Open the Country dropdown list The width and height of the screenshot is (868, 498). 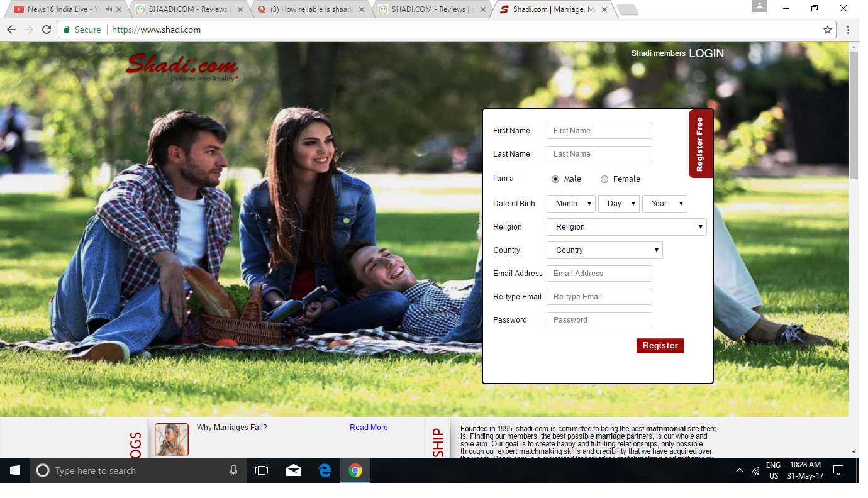tap(604, 250)
